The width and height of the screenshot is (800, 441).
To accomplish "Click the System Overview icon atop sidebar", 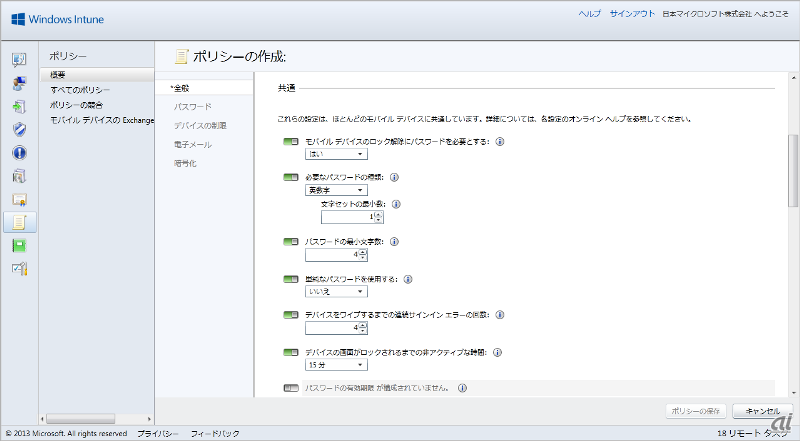I will click(20, 61).
